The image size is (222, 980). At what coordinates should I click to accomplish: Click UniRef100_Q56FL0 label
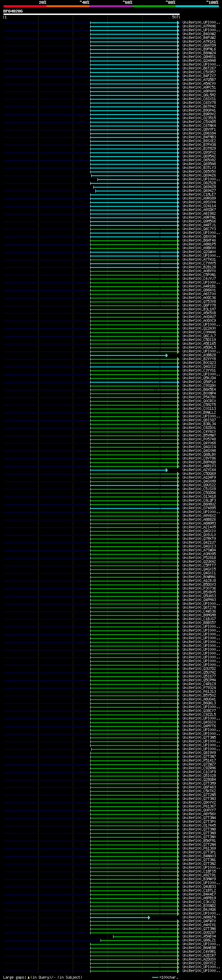199,382
